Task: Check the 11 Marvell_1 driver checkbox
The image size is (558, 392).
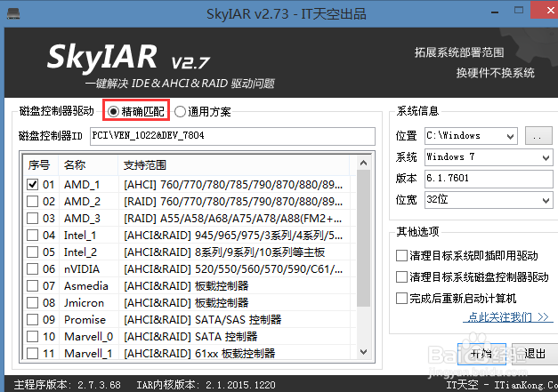Action: point(32,353)
